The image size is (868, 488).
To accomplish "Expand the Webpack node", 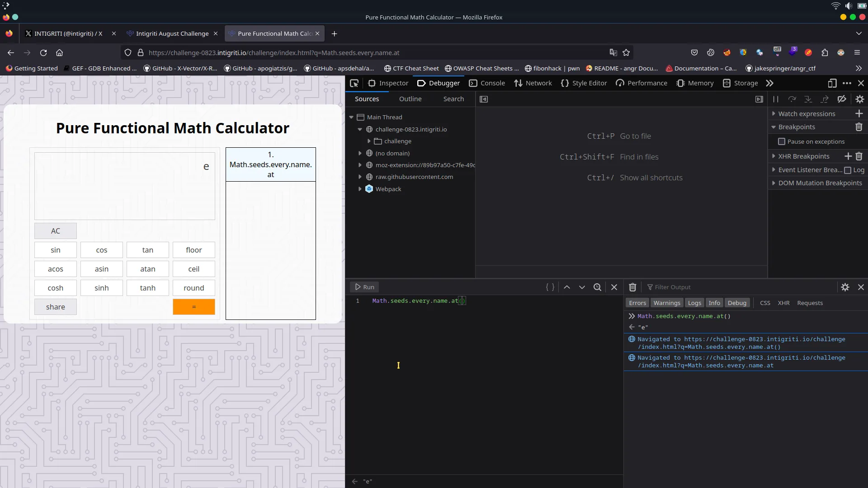I will [360, 189].
